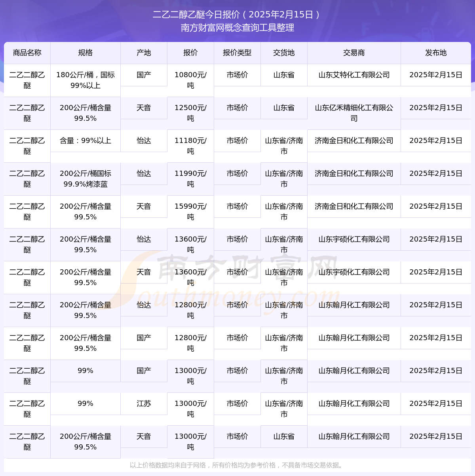
Task: Click the spec cell 180公斤/桶,国标99%以上
Action: pos(85,80)
